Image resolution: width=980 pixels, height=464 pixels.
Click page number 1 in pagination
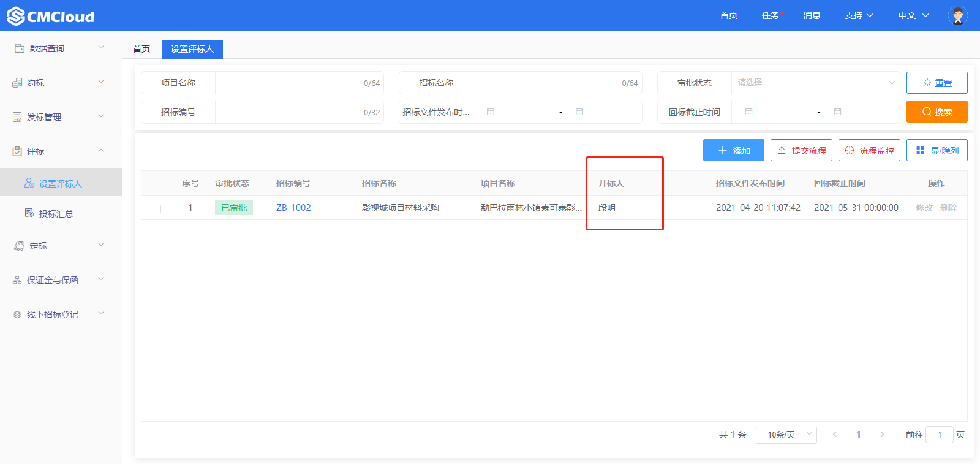[858, 434]
